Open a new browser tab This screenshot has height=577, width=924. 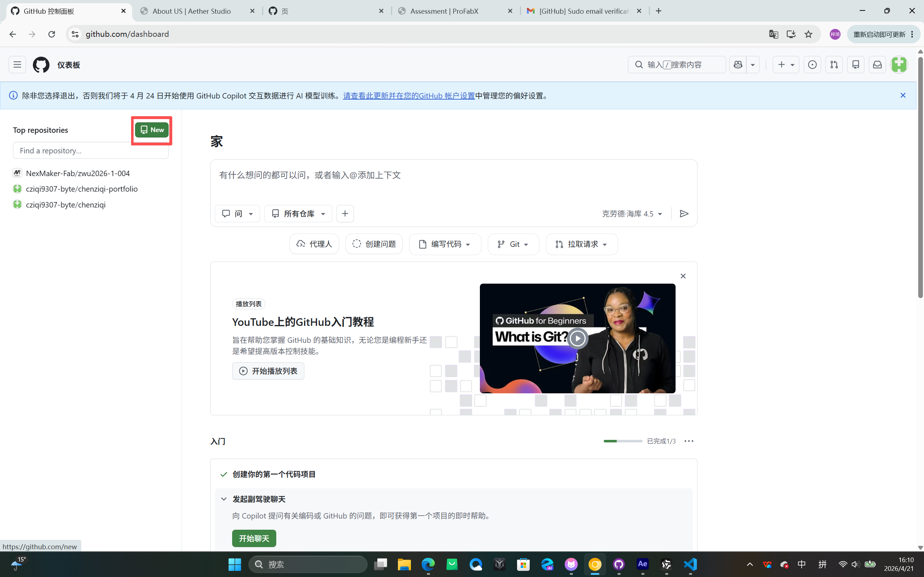coord(659,11)
